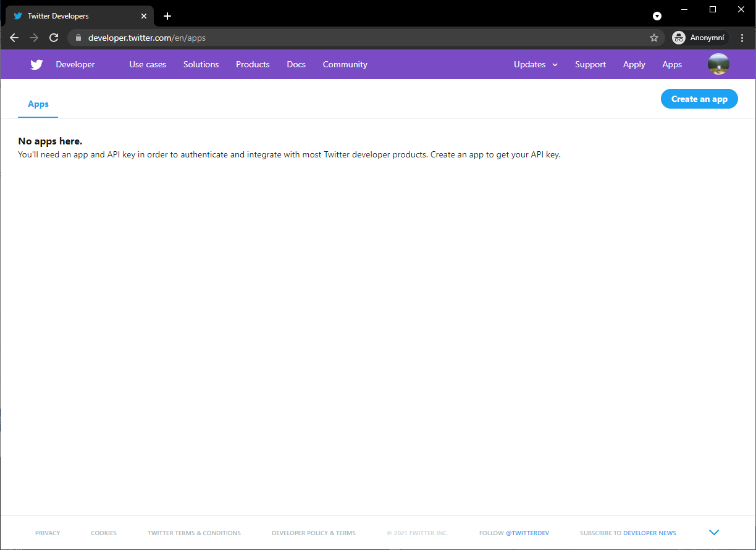
Task: Click the padlock site info icon
Action: (78, 38)
